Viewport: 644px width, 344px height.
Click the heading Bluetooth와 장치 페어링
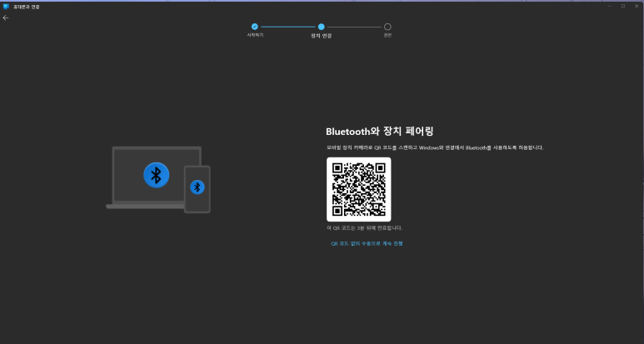(x=380, y=132)
